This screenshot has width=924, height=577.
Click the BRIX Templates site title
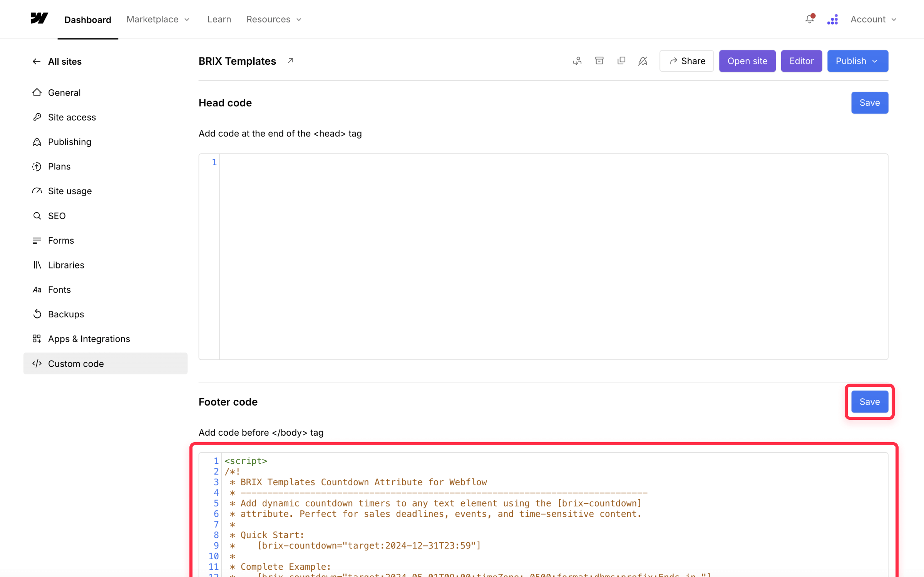click(x=237, y=61)
